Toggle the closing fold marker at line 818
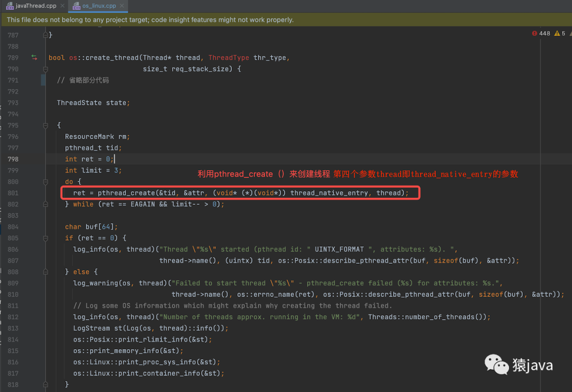Screen dimensions: 572x392 coord(46,385)
